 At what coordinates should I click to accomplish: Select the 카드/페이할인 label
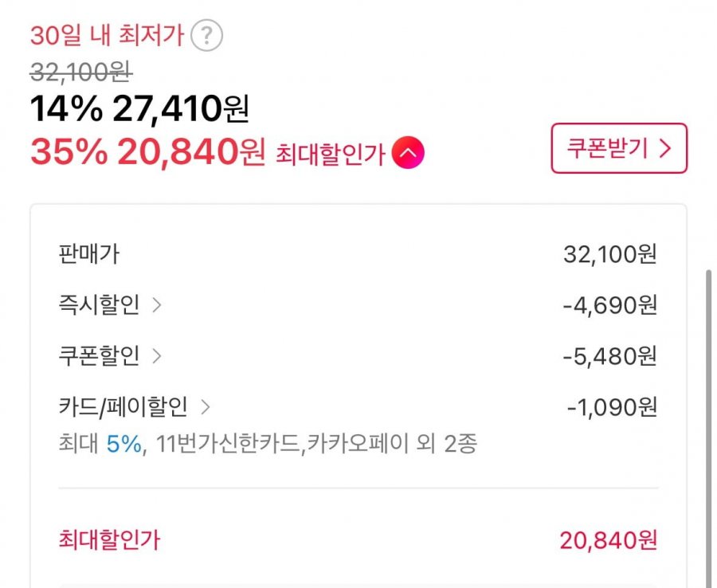pyautogui.click(x=123, y=406)
